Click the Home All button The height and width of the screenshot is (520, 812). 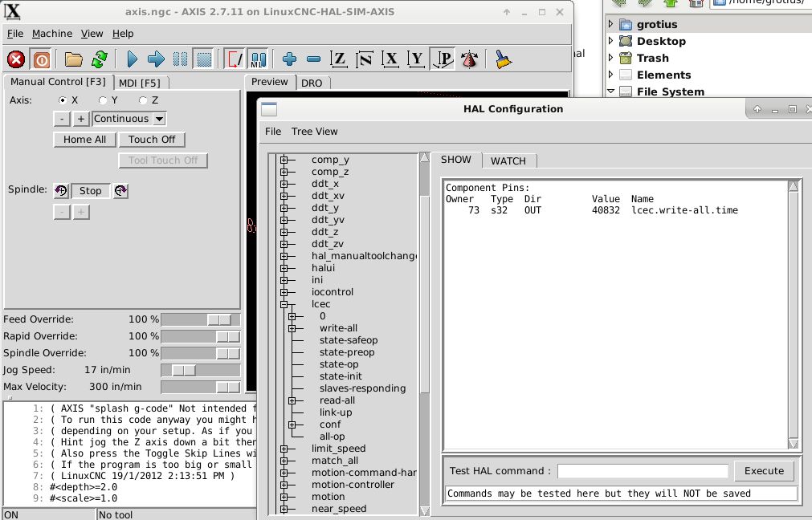pos(85,140)
